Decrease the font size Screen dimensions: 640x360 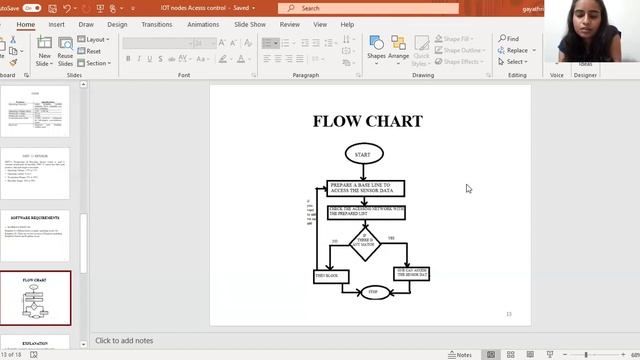tap(233, 43)
